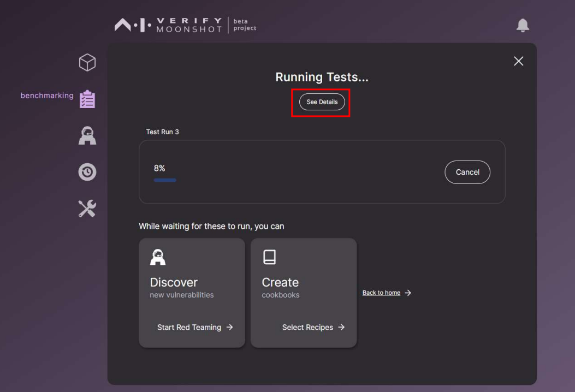Screen dimensions: 575x392
Task: Click the robot icon on the Discover card
Action: click(x=158, y=257)
